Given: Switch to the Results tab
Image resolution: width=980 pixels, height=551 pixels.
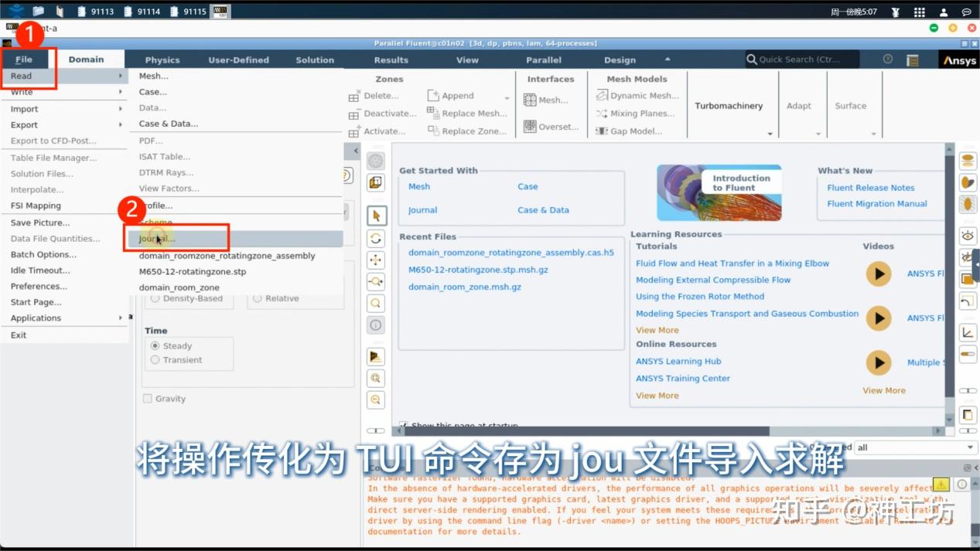Looking at the screenshot, I should click(391, 60).
